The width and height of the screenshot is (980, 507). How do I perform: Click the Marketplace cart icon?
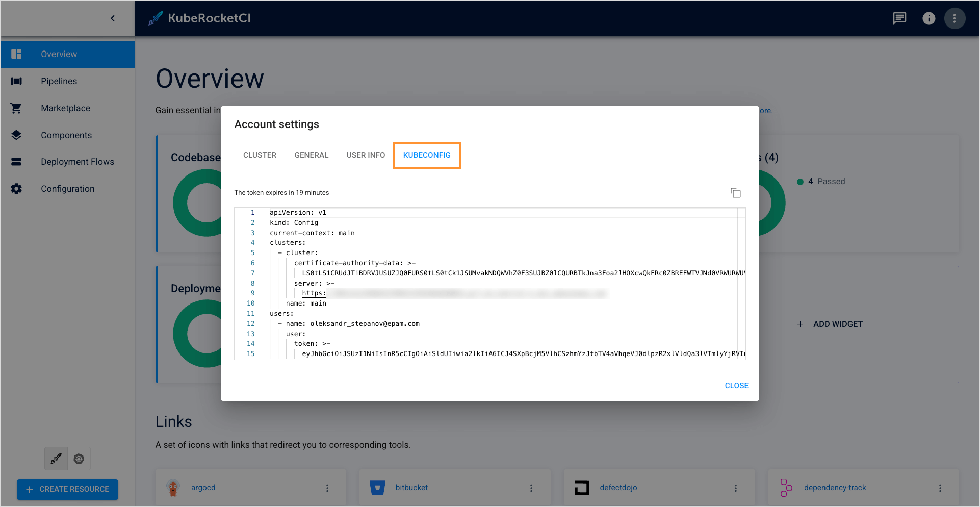(16, 108)
